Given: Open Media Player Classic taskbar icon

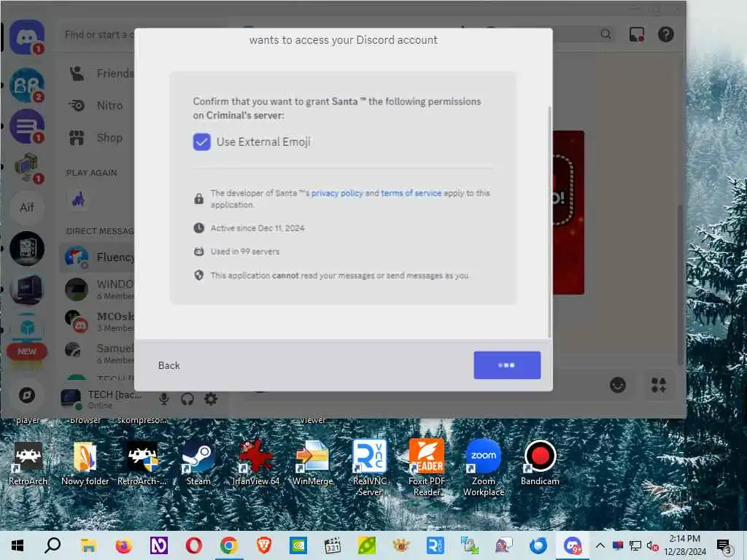Looking at the screenshot, I should pyautogui.click(x=333, y=545).
